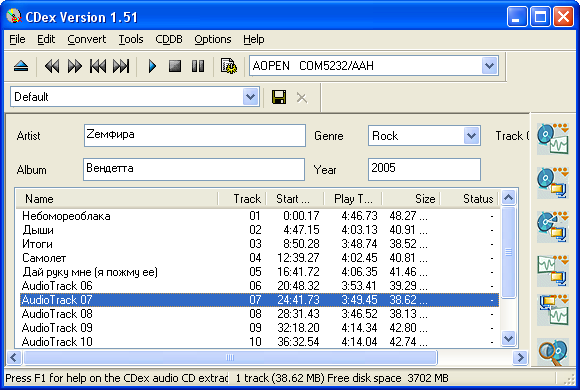Save the current profile with floppy icon

point(279,97)
